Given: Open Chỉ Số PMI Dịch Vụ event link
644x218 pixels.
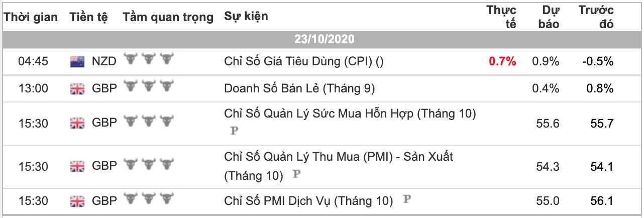Looking at the screenshot, I should click(x=308, y=201).
